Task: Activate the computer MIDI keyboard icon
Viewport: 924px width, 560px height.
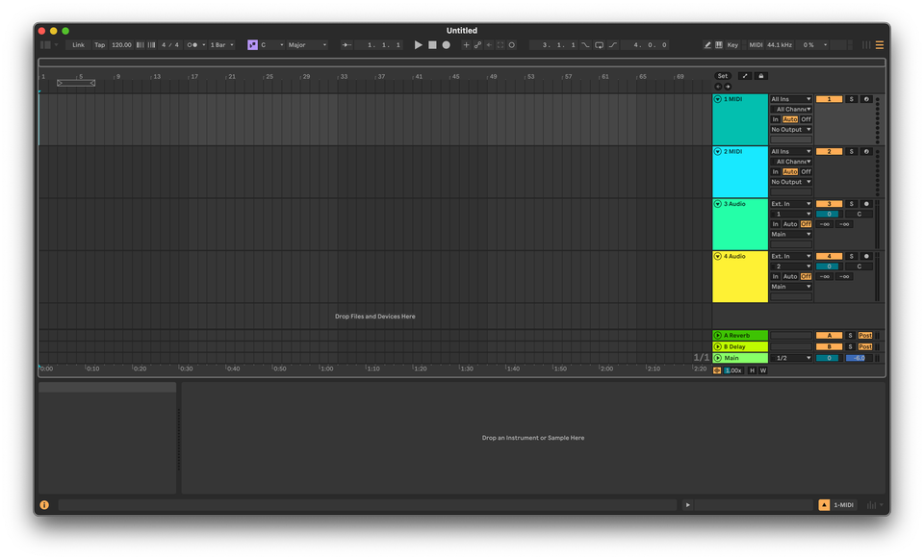Action: [719, 44]
